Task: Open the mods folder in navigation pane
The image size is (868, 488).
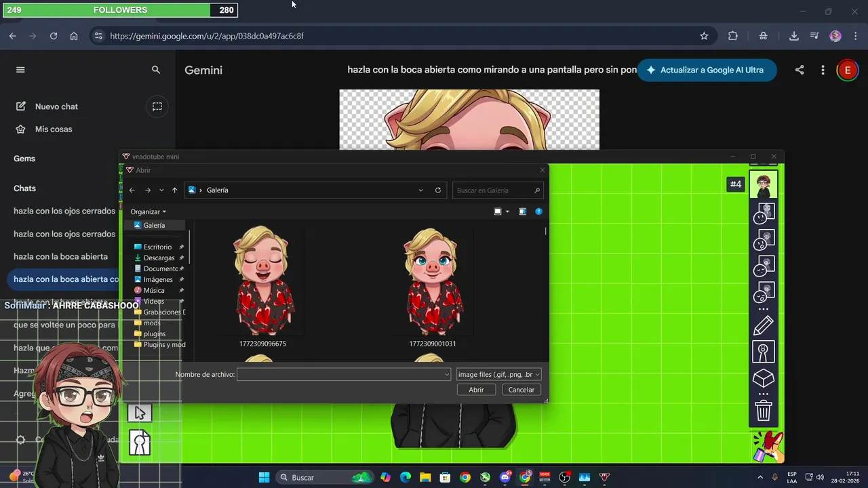Action: [152, 323]
